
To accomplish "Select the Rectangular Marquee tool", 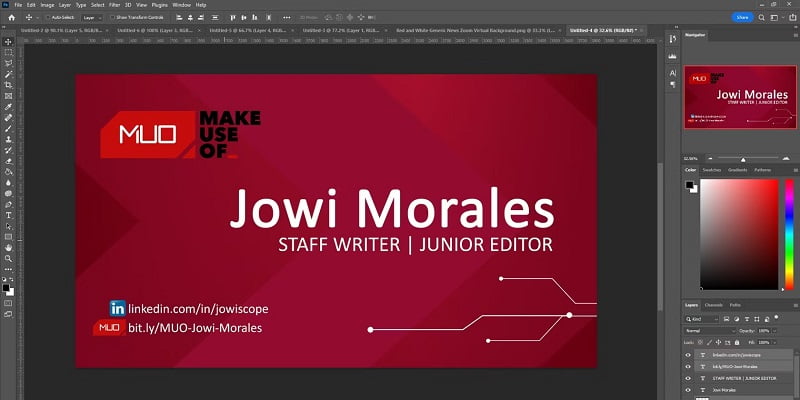I will pos(8,52).
